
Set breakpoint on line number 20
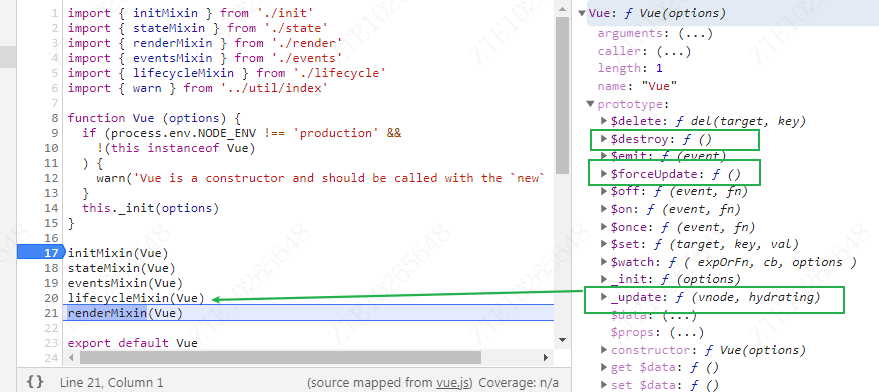(x=51, y=298)
